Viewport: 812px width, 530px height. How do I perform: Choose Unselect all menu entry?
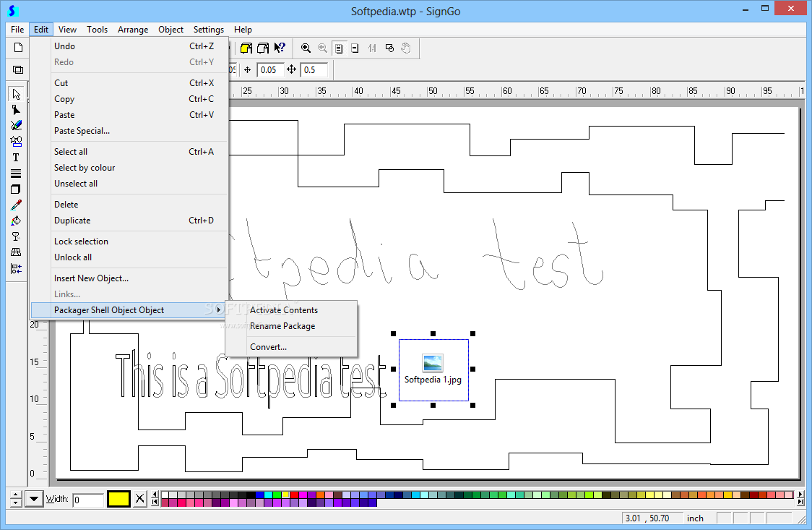pyautogui.click(x=129, y=184)
